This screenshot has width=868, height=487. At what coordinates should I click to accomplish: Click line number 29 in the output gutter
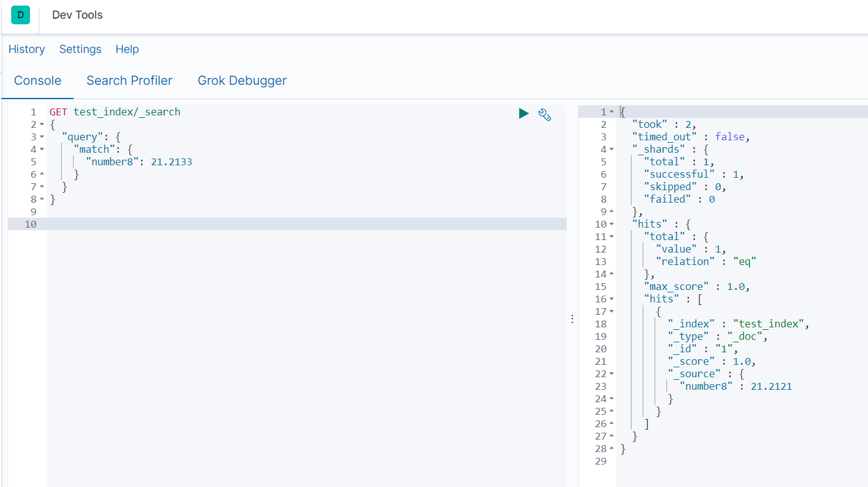coord(600,461)
